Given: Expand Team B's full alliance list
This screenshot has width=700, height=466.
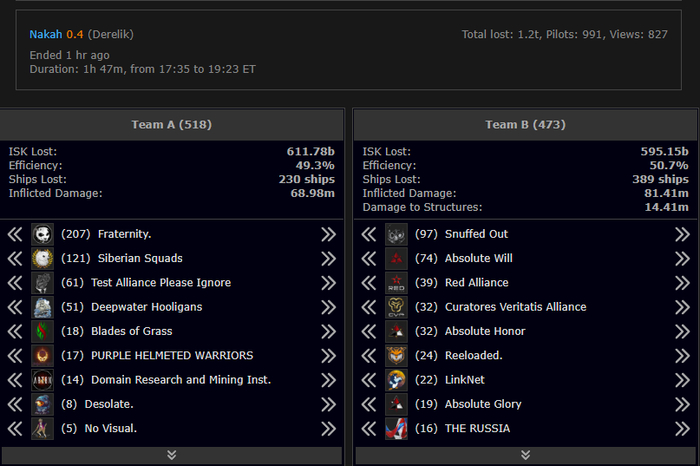Looking at the screenshot, I should click(x=525, y=455).
